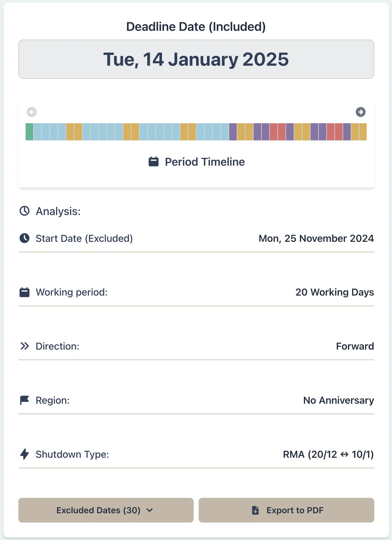392x540 pixels.
Task: Click the calendar icon next to Working period
Action: [25, 292]
